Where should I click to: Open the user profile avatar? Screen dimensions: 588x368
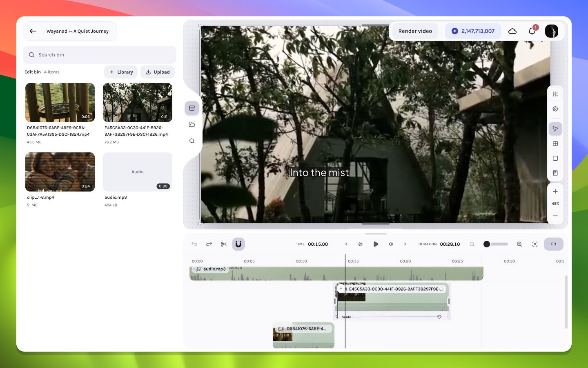pyautogui.click(x=552, y=31)
